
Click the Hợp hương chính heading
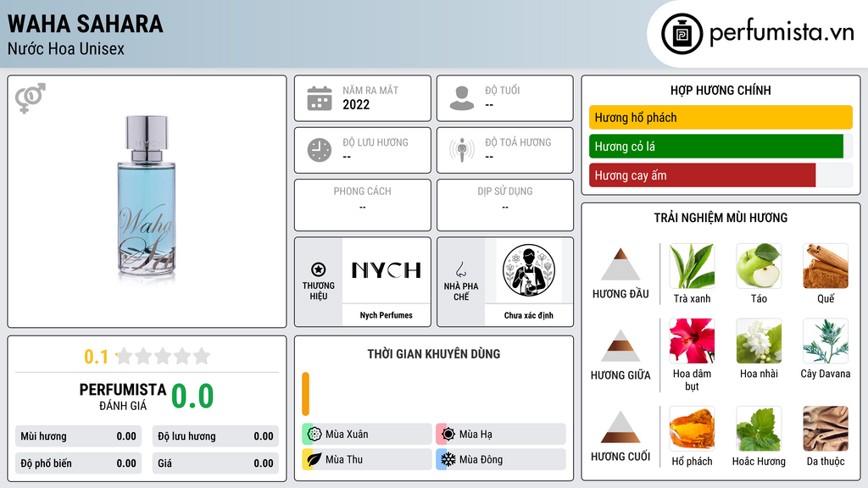(721, 90)
